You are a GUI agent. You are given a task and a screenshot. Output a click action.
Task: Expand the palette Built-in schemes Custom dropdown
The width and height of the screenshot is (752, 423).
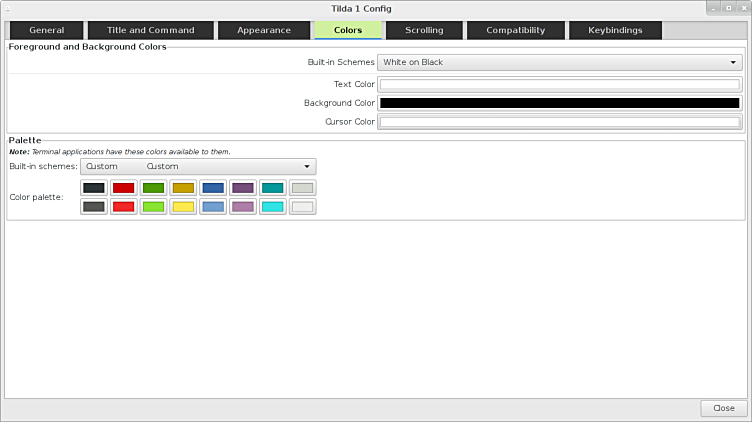click(x=198, y=166)
